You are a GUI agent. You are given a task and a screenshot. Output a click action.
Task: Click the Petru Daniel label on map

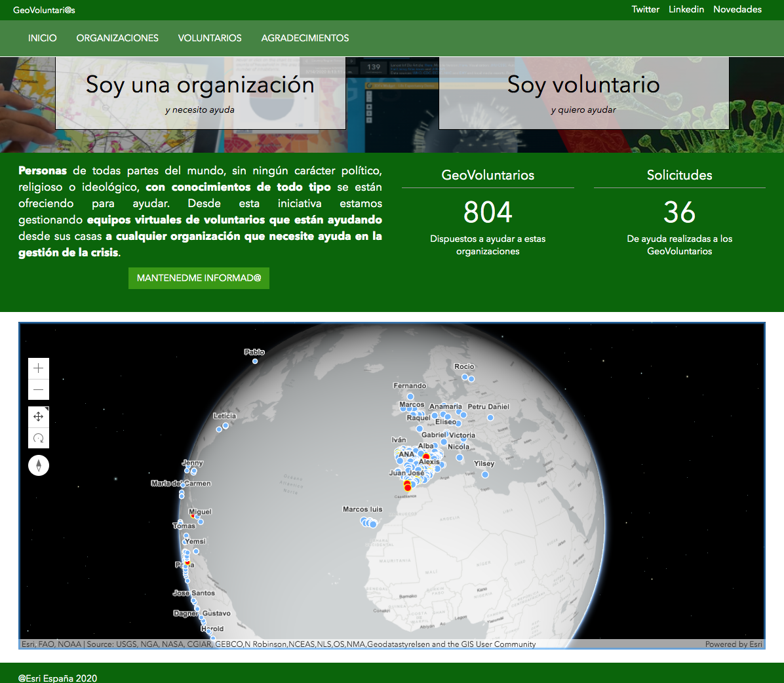coord(488,406)
